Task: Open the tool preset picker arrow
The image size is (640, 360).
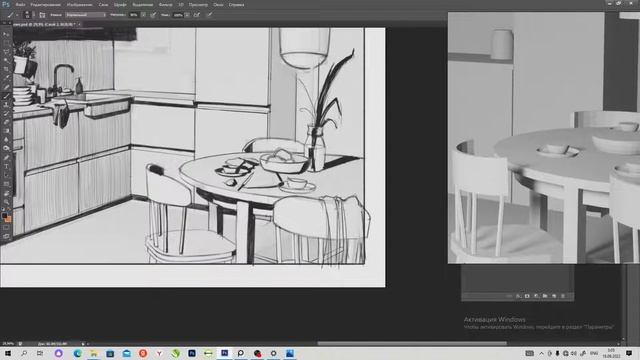Action: click(x=17, y=15)
